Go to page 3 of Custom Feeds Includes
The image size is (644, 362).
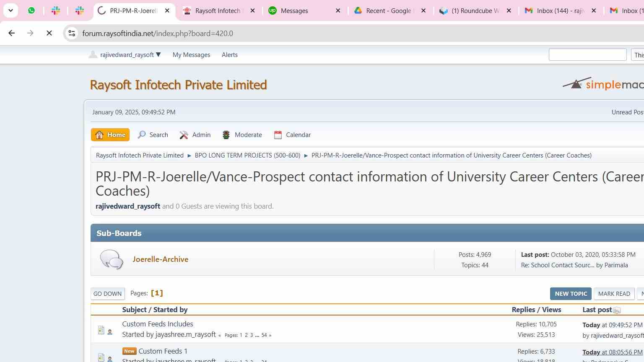click(x=252, y=335)
